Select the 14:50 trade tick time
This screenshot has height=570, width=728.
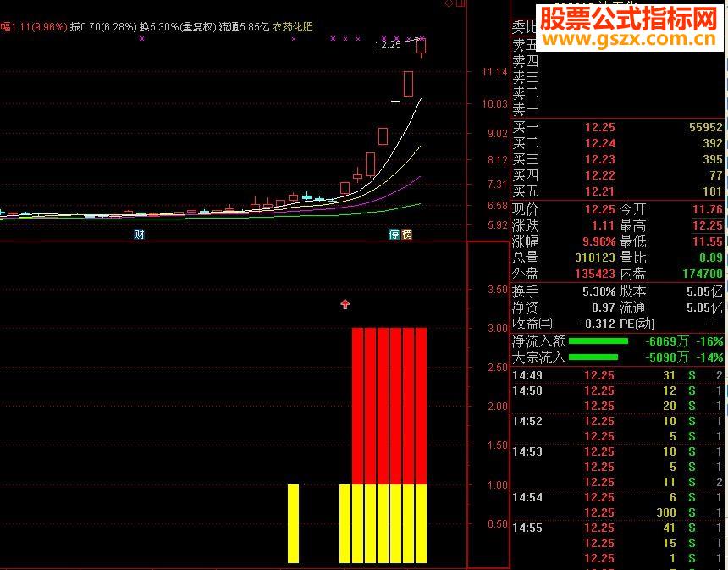(x=527, y=390)
